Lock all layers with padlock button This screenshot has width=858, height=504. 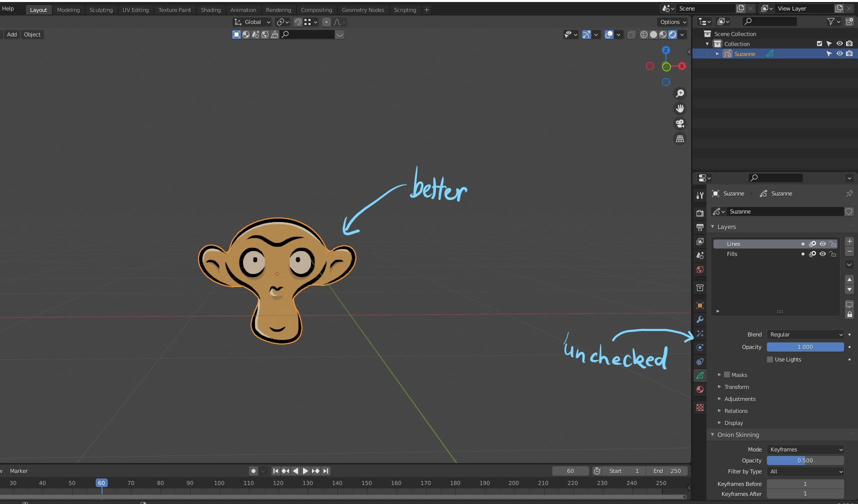point(849,314)
